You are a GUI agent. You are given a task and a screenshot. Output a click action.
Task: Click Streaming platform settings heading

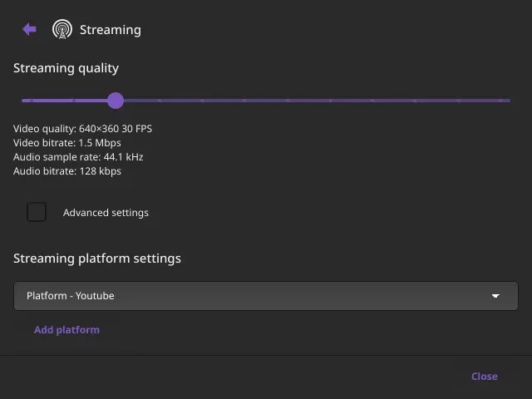tap(97, 259)
